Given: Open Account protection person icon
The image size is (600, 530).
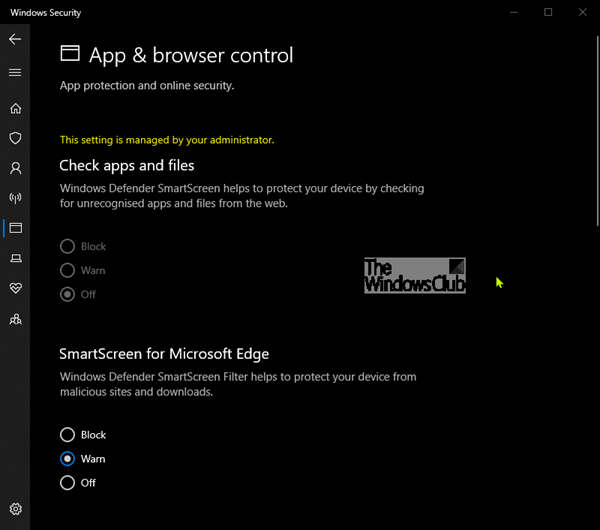Looking at the screenshot, I should 15,168.
